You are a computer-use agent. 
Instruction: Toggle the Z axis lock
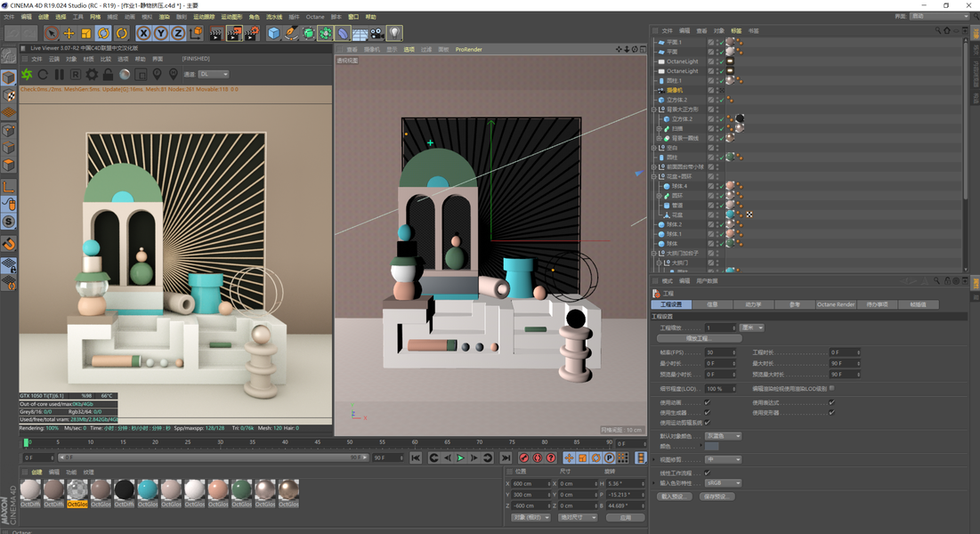tap(178, 33)
